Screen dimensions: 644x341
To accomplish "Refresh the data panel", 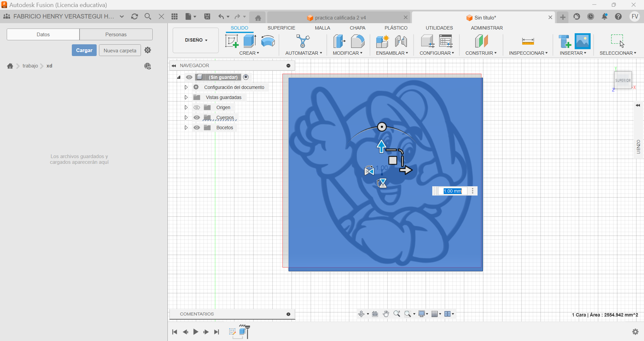I will pyautogui.click(x=135, y=16).
